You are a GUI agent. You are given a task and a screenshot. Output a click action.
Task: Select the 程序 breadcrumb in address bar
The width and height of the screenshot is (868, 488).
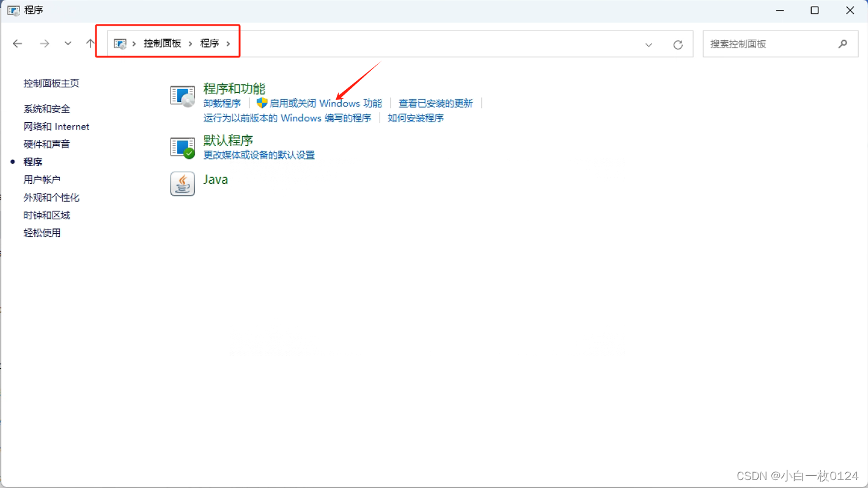(210, 43)
